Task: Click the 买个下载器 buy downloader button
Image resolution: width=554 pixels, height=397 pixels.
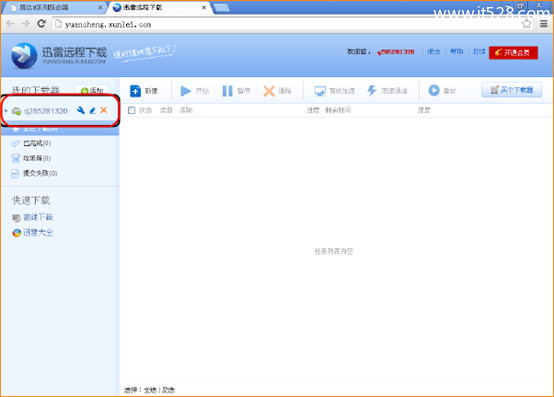Action: pos(512,90)
